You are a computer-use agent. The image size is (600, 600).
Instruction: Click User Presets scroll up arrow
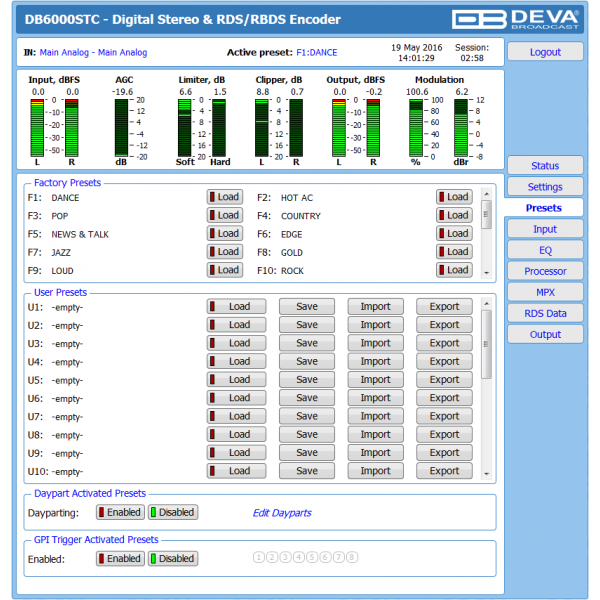pyautogui.click(x=486, y=303)
